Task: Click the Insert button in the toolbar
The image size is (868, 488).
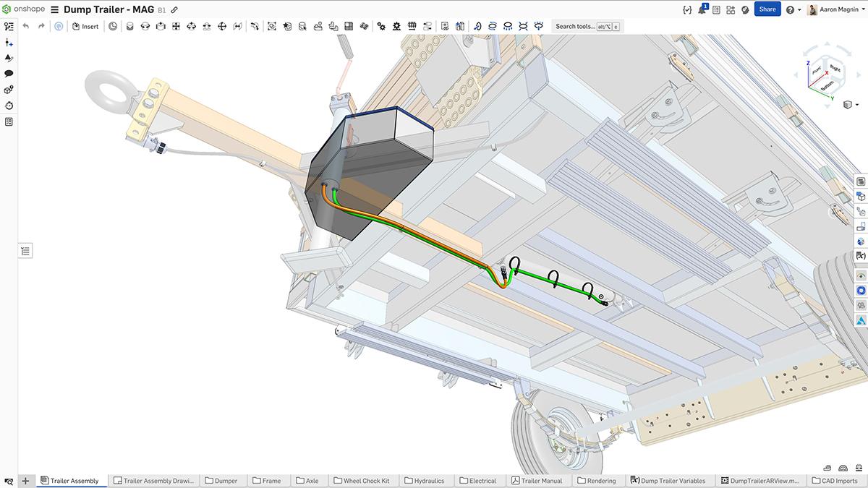Action: tap(85, 25)
